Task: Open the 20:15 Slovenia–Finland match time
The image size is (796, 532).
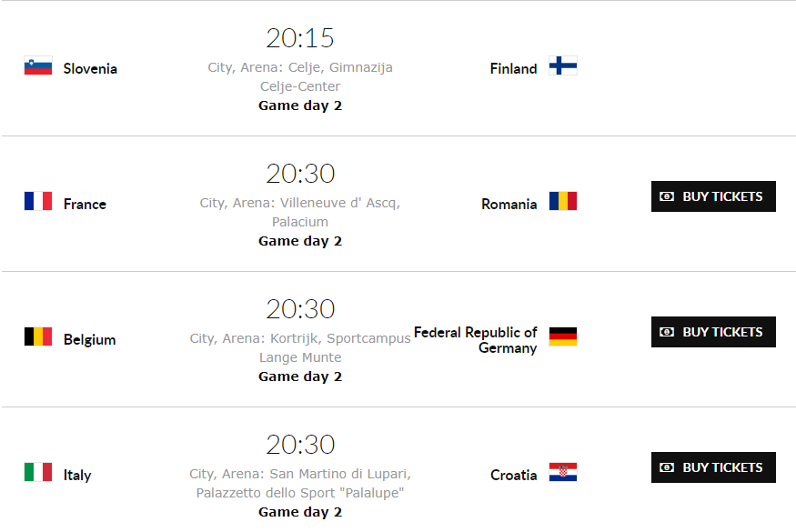Action: tap(300, 38)
